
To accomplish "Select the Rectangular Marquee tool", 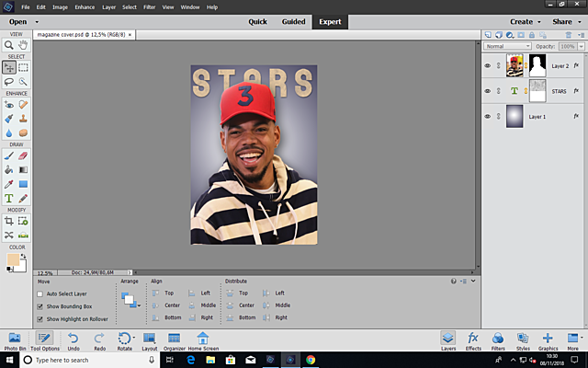I will click(x=23, y=67).
